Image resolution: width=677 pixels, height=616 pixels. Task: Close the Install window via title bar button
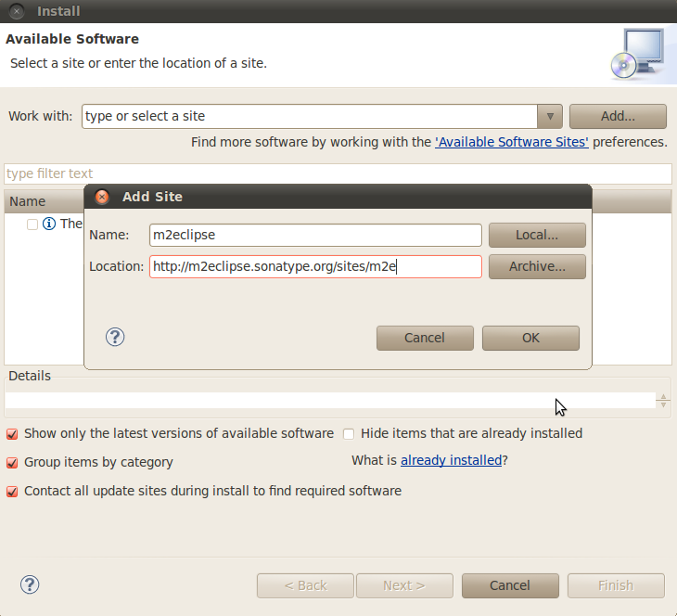pyautogui.click(x=17, y=11)
